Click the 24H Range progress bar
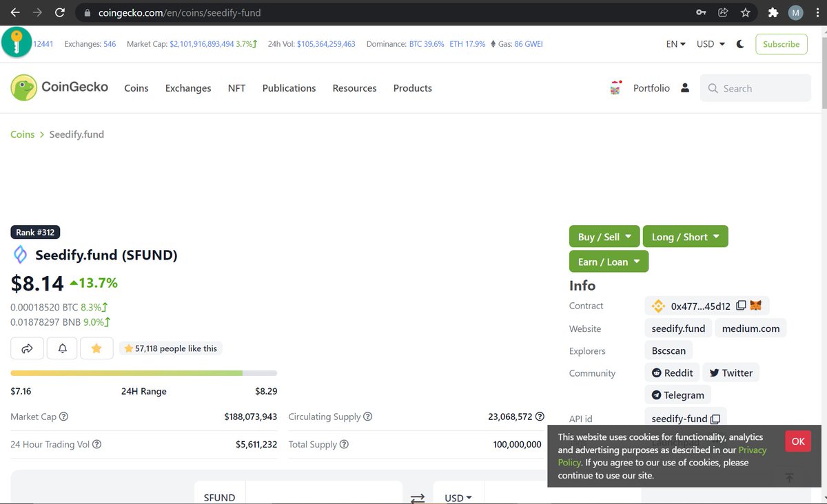The height and width of the screenshot is (504, 827). coord(143,373)
